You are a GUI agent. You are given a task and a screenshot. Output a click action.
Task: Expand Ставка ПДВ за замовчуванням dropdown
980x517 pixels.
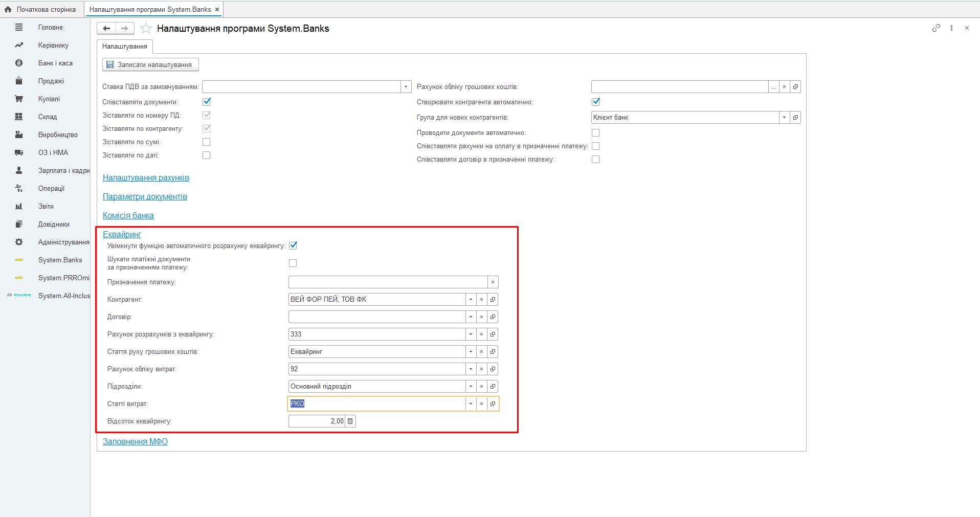406,87
